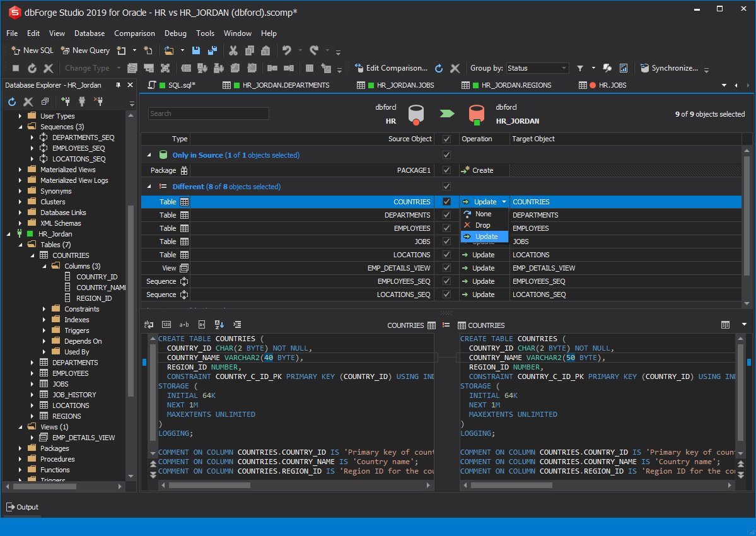Click the Undo arrow icon
Viewport: 756px width, 536px height.
pos(287,50)
